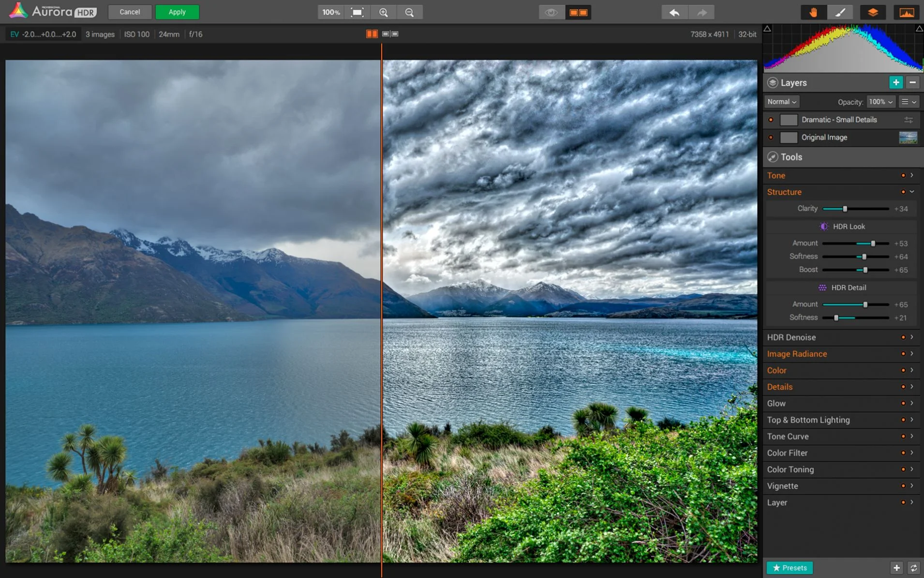Open the Top & Bottom Lighting panel

(x=842, y=420)
